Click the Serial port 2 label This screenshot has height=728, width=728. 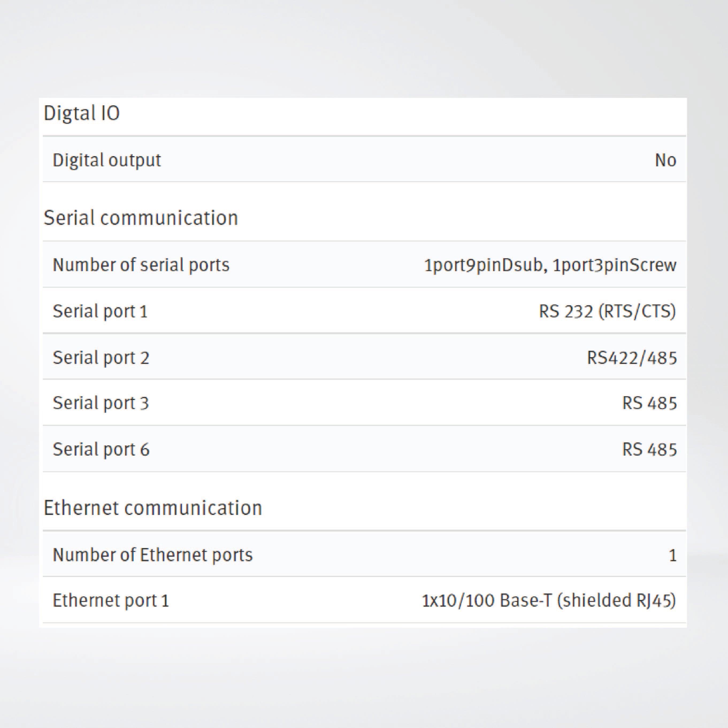click(101, 358)
